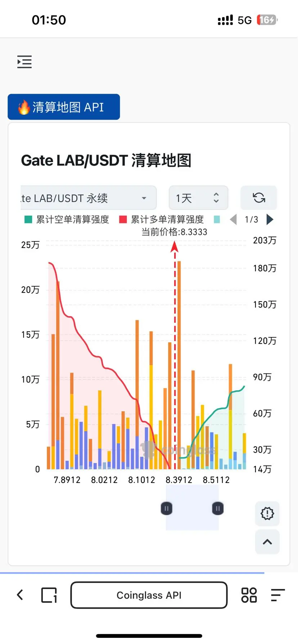298x644 pixels.
Task: Tap the scroll to top arrow
Action: coord(267,542)
